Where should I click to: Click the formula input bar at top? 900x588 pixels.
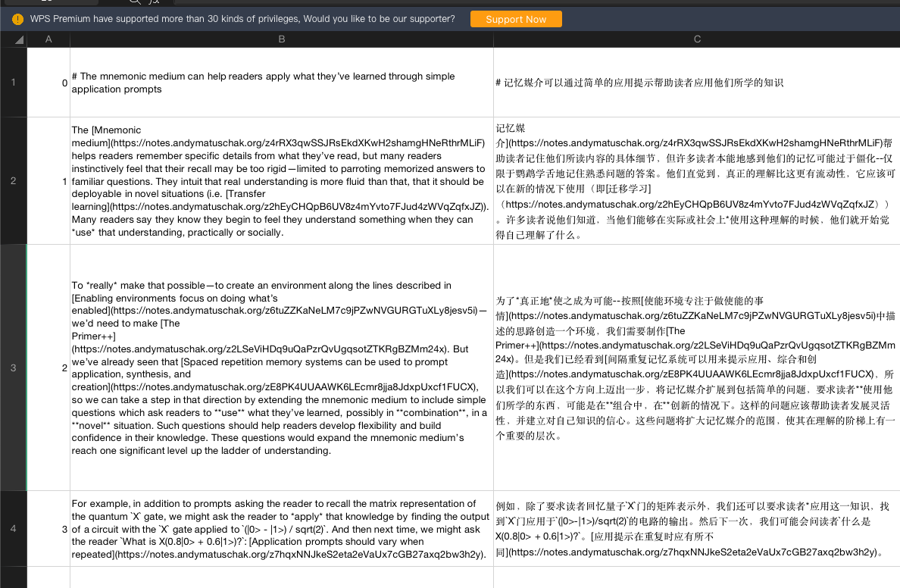455,3
